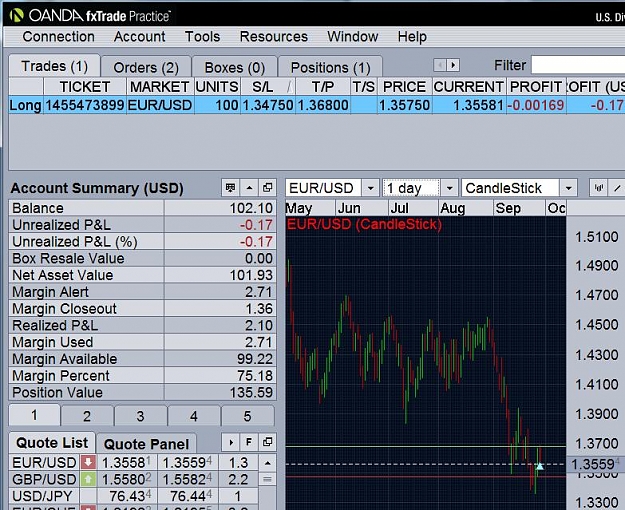625x510 pixels.
Task: Open the Help menu
Action: [412, 37]
